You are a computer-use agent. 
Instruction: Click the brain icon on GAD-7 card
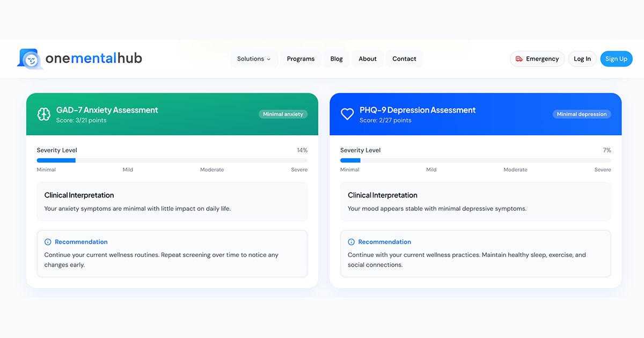click(x=43, y=114)
